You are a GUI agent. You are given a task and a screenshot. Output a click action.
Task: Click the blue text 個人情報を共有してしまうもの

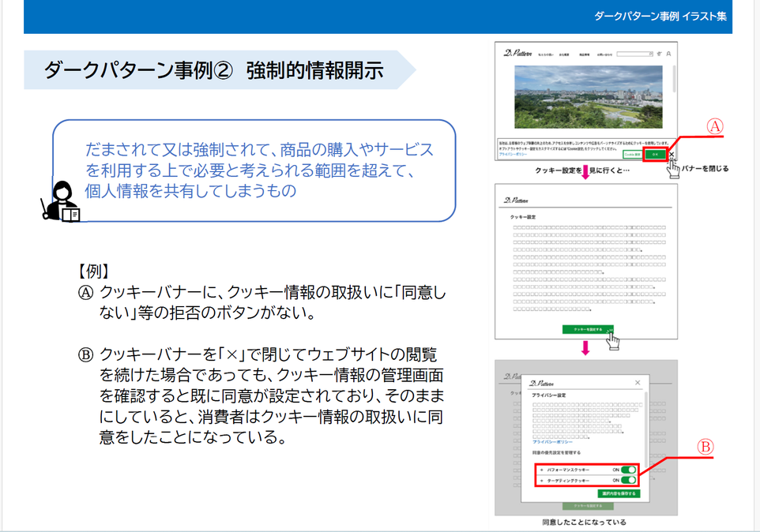[x=190, y=191]
